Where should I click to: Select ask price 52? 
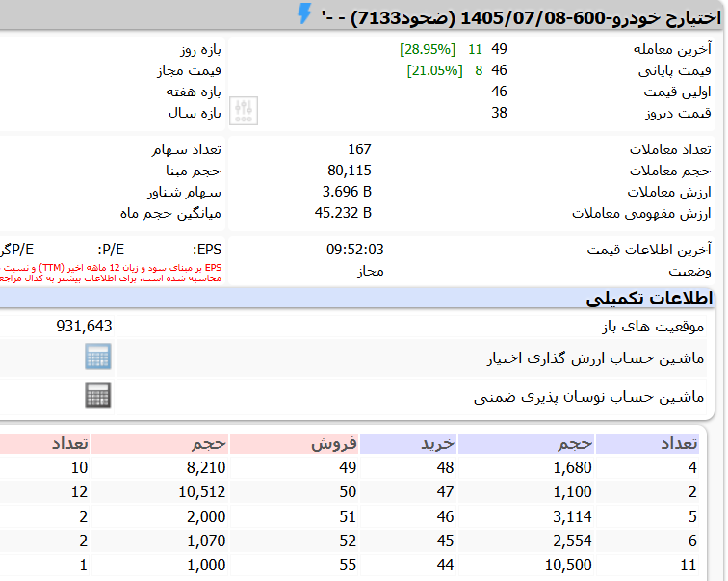tap(348, 541)
